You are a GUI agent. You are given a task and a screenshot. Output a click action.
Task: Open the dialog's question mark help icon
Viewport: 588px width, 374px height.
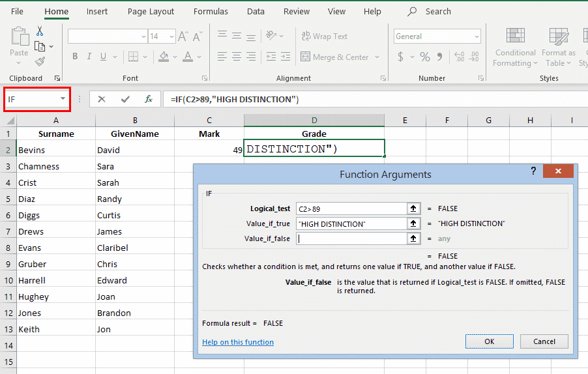coord(533,171)
